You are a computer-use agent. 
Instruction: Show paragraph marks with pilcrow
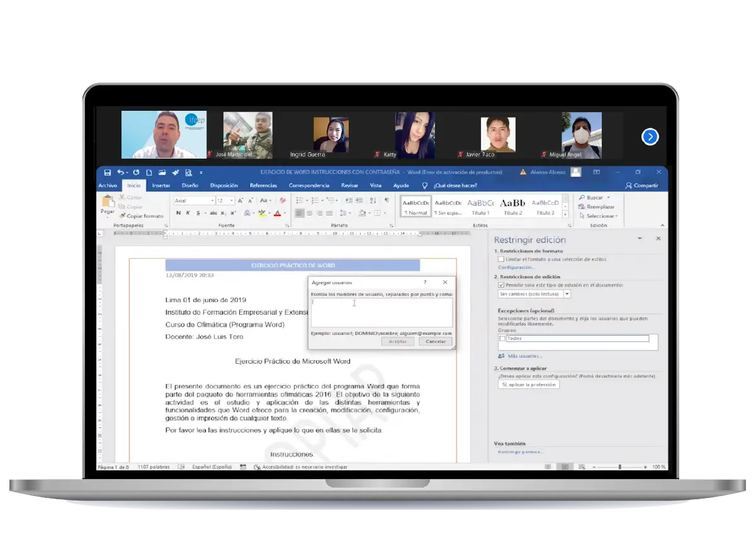[386, 201]
